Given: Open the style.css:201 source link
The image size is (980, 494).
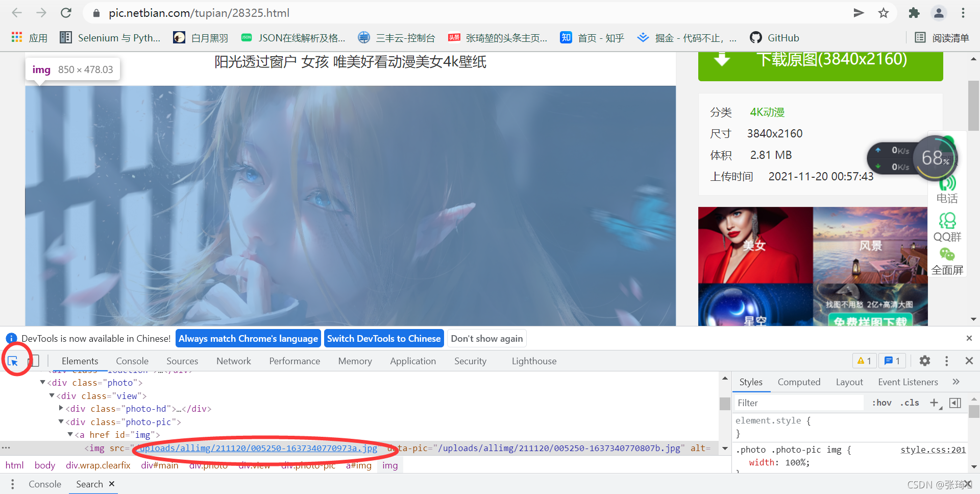Looking at the screenshot, I should pos(933,450).
